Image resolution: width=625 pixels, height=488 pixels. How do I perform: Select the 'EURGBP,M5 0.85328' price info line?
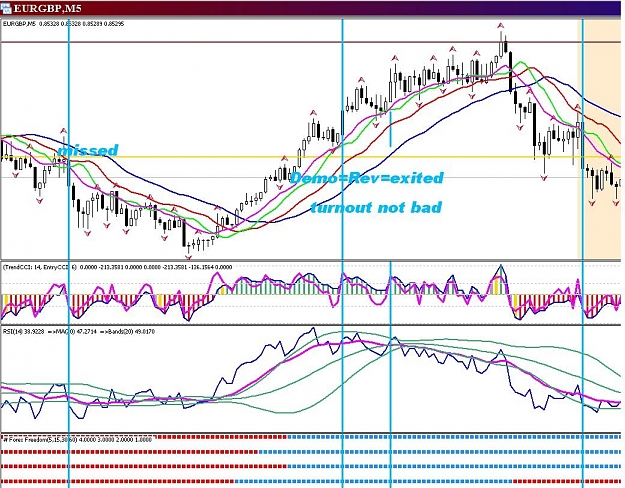click(63, 24)
